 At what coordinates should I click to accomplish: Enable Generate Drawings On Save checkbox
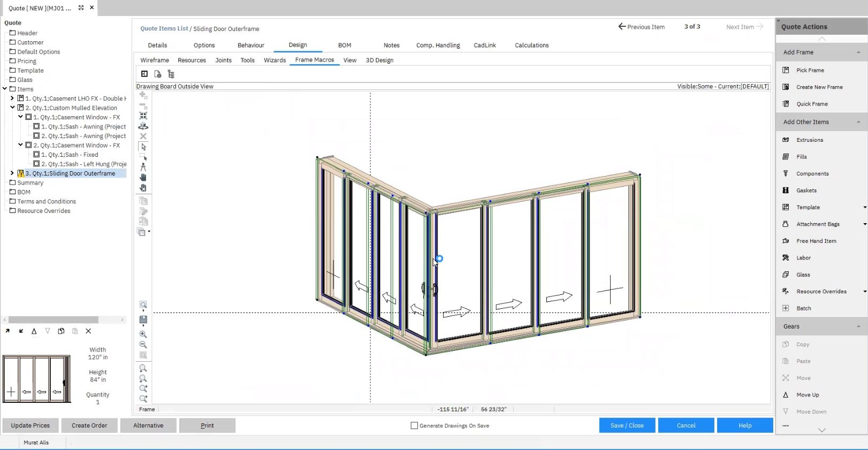pos(414,425)
